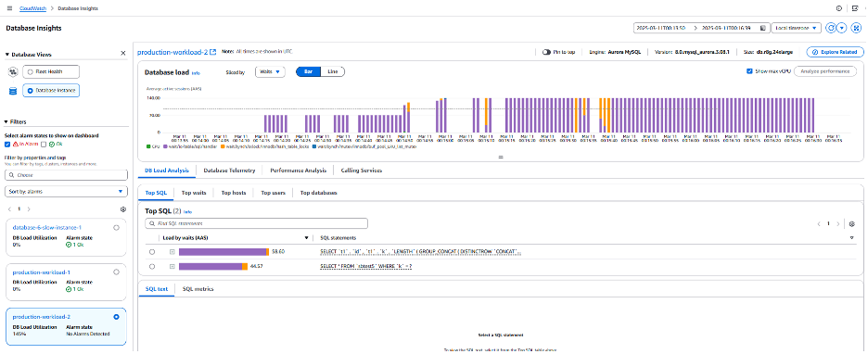Close the Database Views side panel
This screenshot has height=354, width=868.
click(123, 54)
